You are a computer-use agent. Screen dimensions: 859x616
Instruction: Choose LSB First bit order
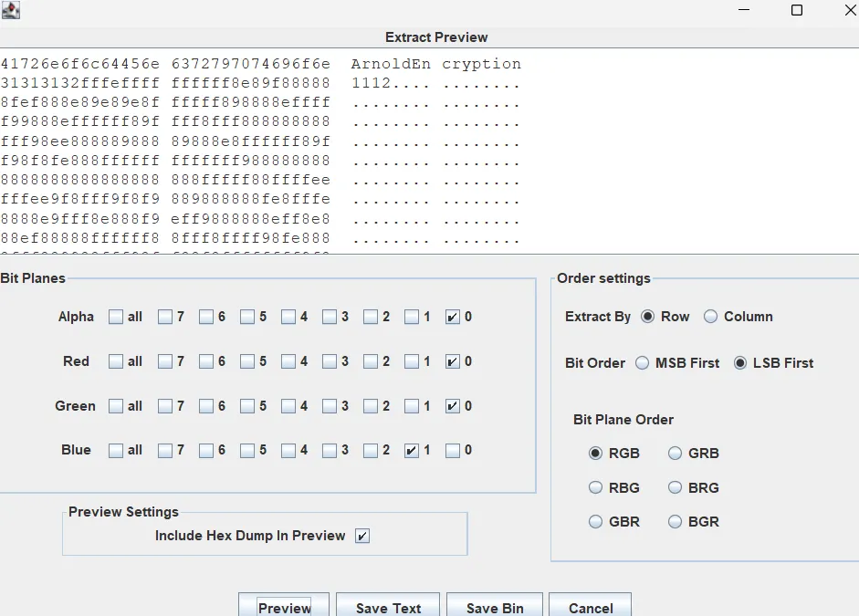pos(740,363)
